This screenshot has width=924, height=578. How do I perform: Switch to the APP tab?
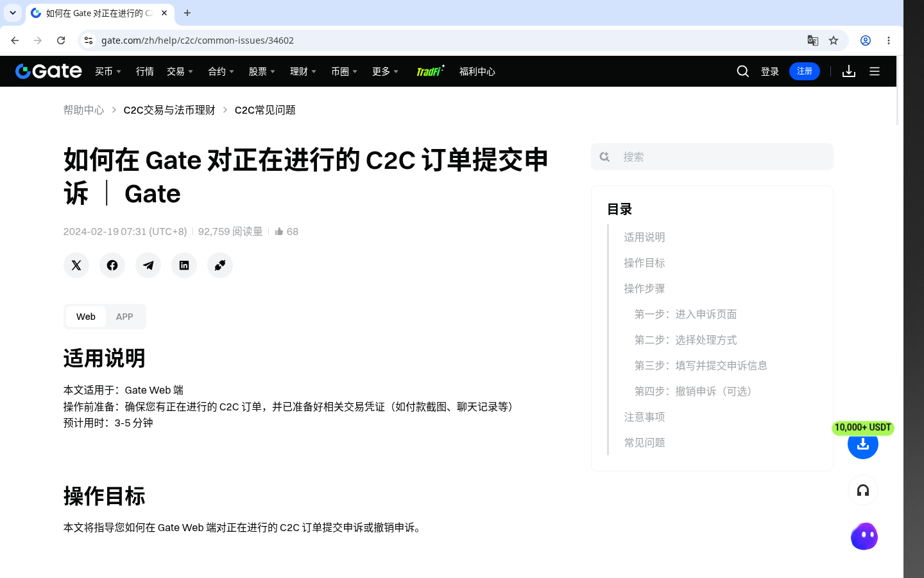coord(124,317)
